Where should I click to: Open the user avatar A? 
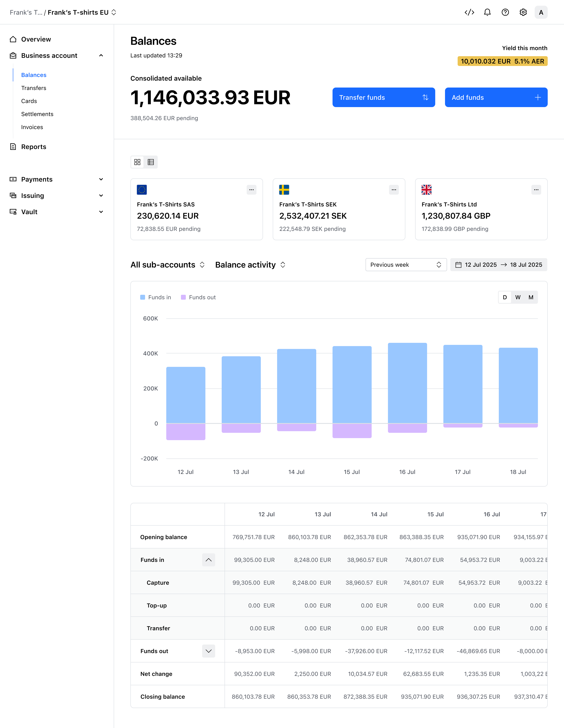click(x=541, y=12)
